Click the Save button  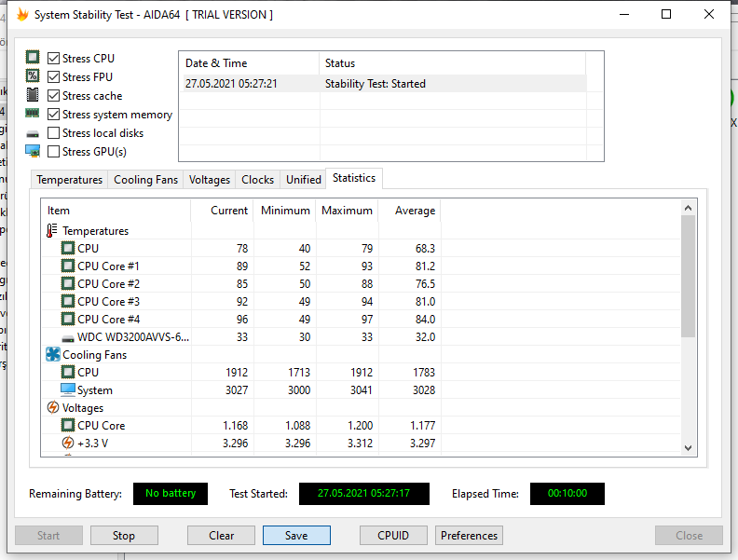coord(296,536)
